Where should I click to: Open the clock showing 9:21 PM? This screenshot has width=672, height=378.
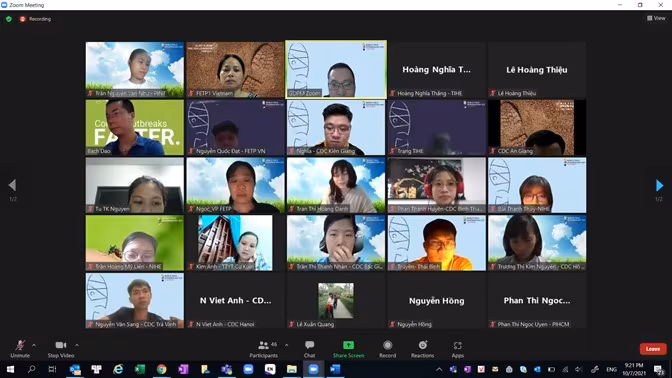(x=634, y=369)
